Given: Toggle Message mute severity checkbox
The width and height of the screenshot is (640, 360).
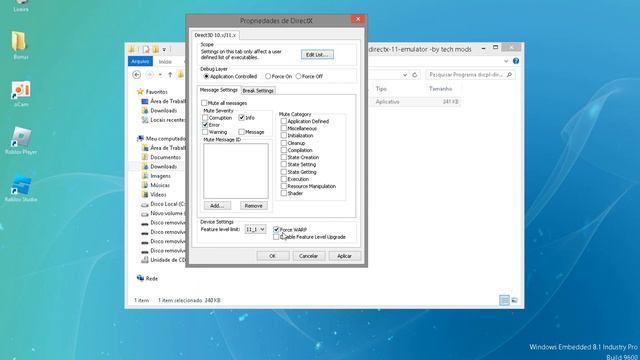Looking at the screenshot, I should click(x=242, y=132).
